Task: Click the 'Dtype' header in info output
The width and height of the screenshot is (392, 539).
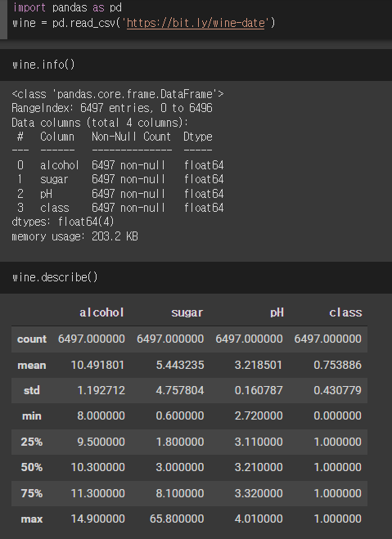Action: 198,137
